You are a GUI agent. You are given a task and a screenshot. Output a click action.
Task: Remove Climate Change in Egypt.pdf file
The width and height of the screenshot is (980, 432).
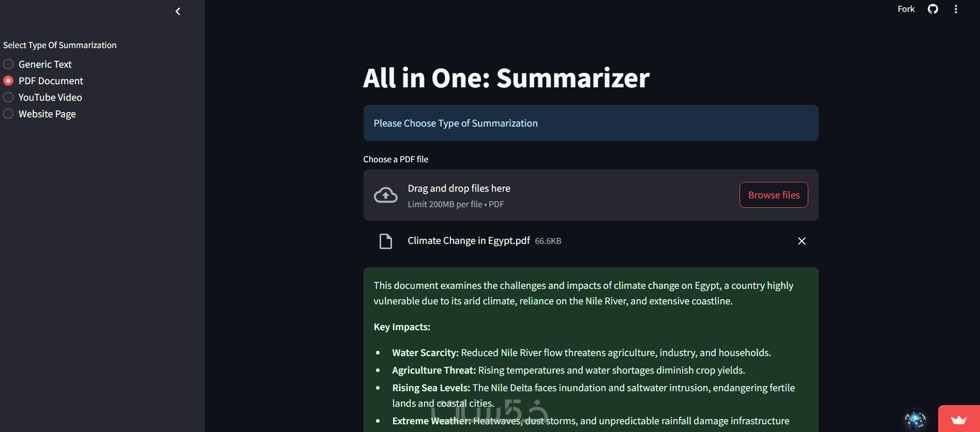pos(802,241)
